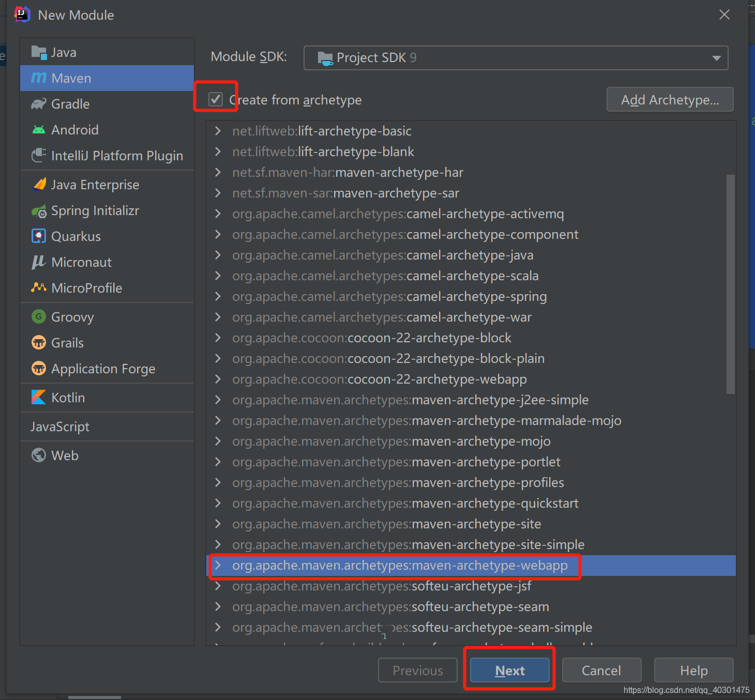This screenshot has width=755, height=700.
Task: Expand softeu-archetype-jsf entry
Action: pyautogui.click(x=218, y=586)
